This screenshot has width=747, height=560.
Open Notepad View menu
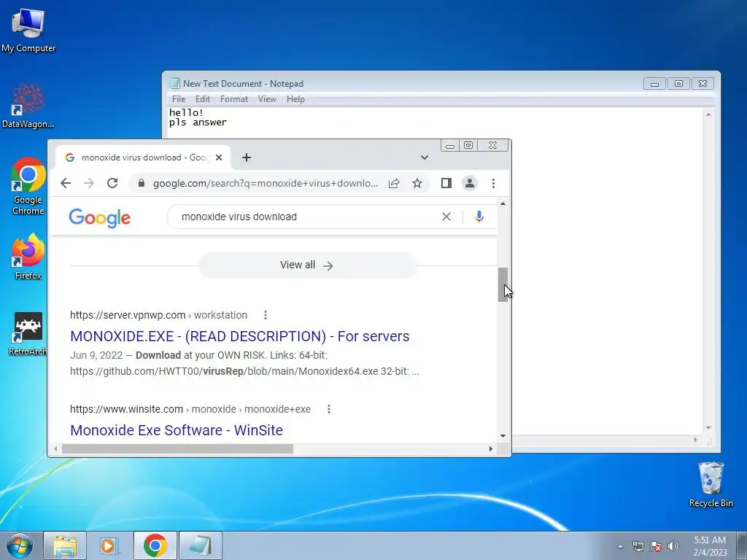pyautogui.click(x=267, y=99)
